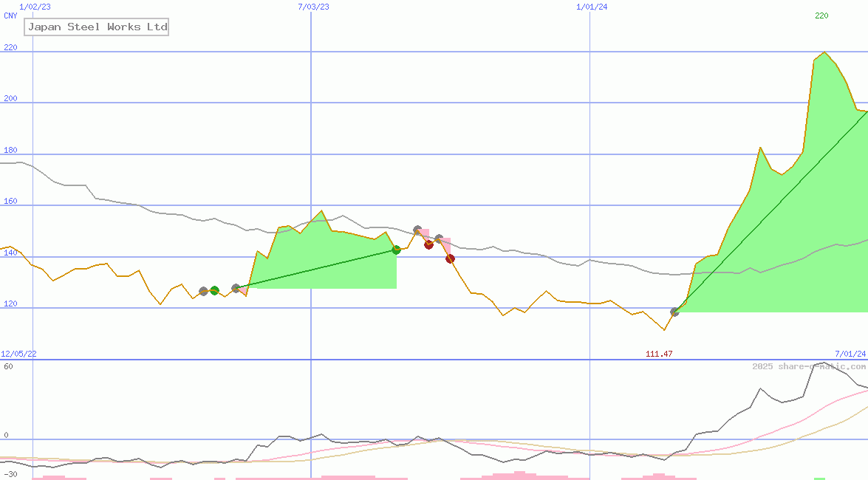Screen dimensions: 868x480
Task: Click the green 220 peak value label
Action: click(821, 16)
